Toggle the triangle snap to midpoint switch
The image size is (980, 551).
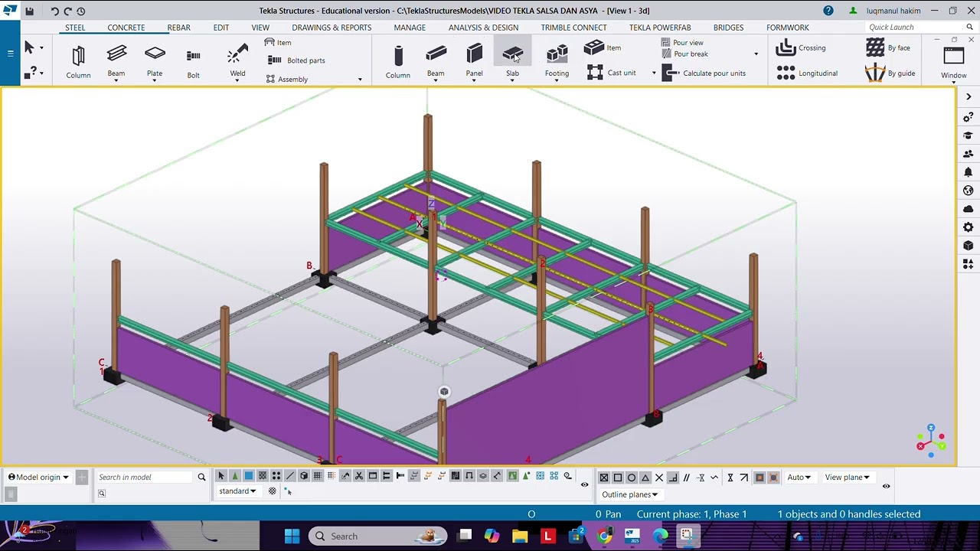coord(645,478)
